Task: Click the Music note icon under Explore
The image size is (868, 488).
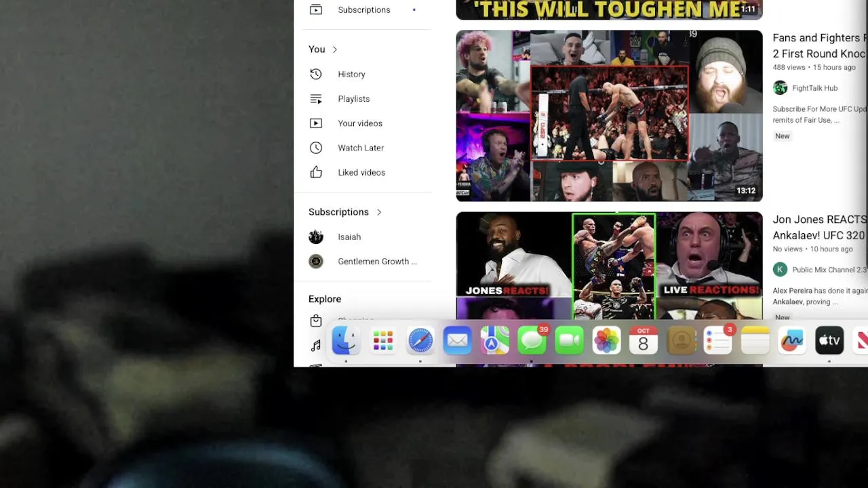Action: (x=316, y=346)
